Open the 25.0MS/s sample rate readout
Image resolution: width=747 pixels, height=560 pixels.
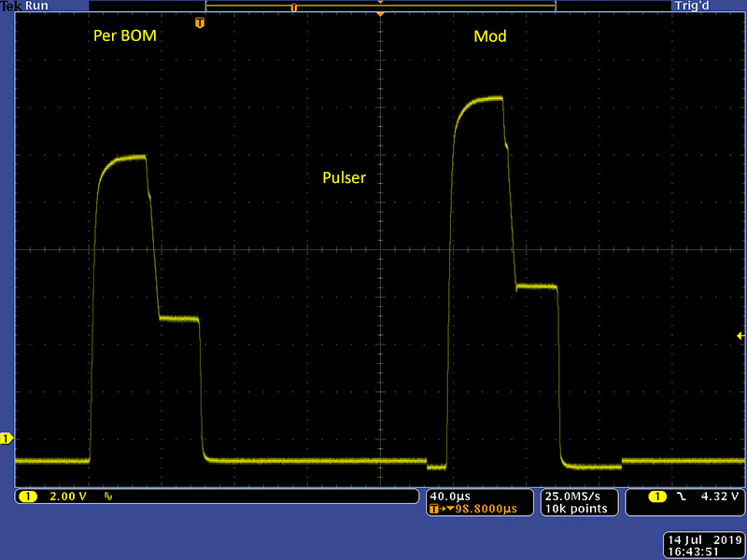[x=577, y=496]
